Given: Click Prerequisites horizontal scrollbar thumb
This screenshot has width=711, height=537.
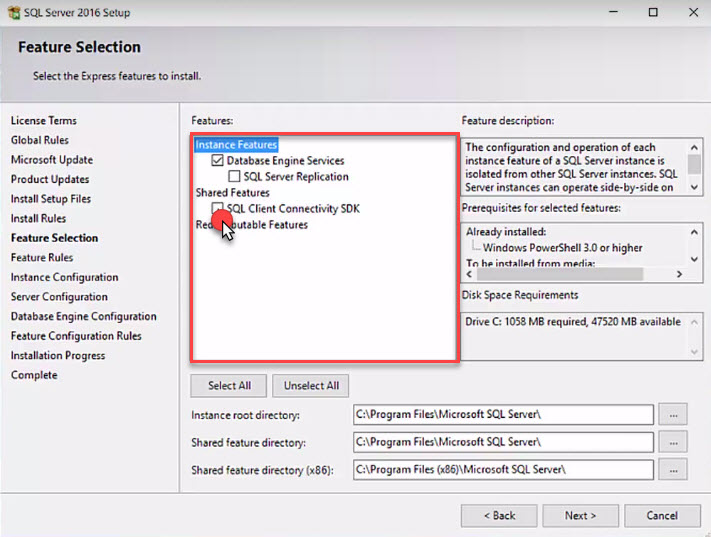Looking at the screenshot, I should [x=560, y=274].
